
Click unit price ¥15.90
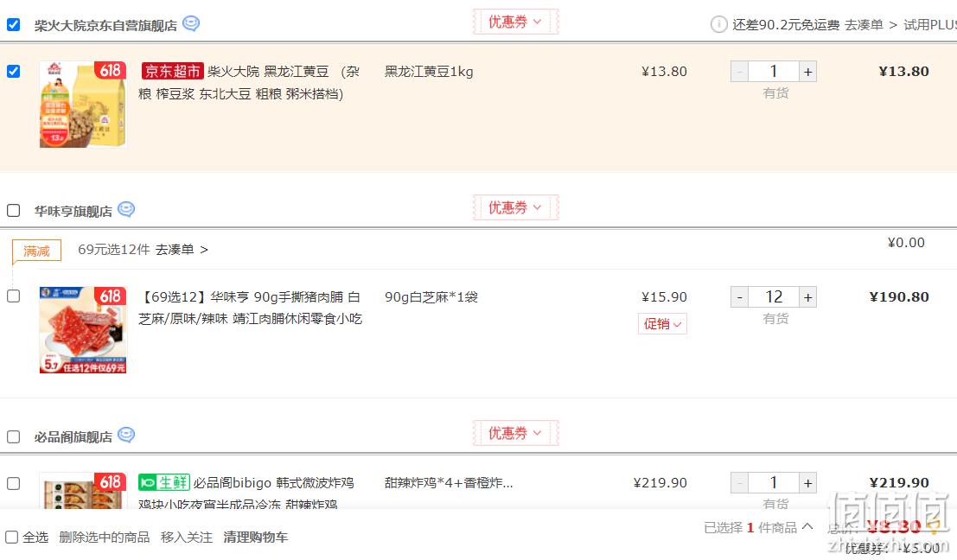664,297
